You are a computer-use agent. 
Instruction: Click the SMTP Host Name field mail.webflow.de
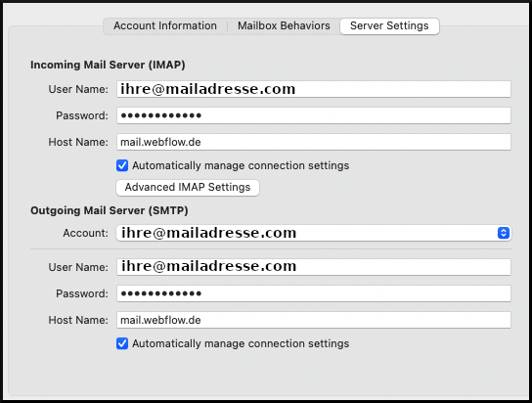pos(314,320)
